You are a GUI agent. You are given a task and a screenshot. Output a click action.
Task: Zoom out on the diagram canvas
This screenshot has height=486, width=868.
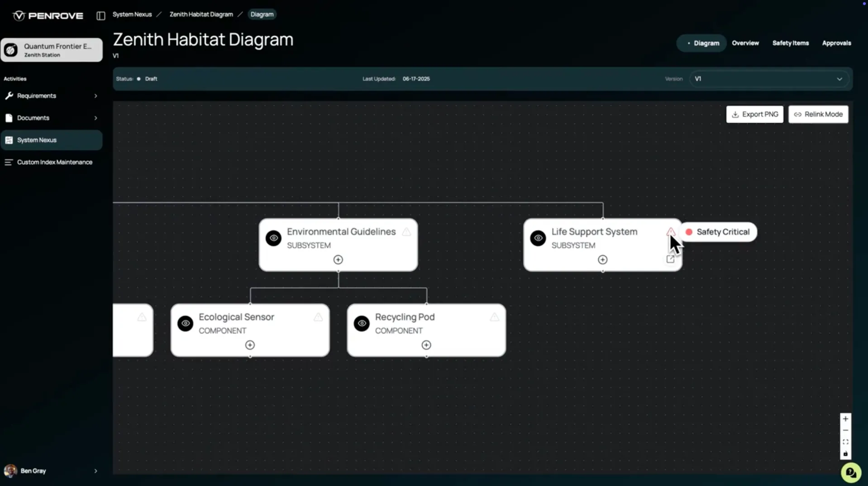click(845, 430)
